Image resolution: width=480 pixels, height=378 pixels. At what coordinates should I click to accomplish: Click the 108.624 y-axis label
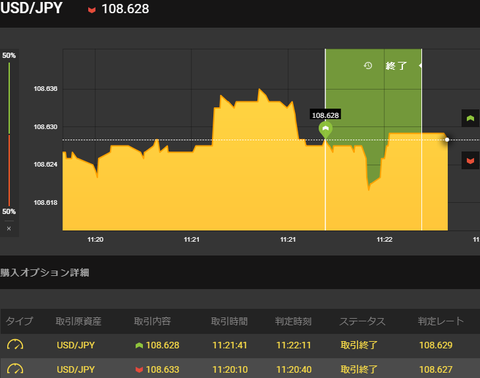(45, 164)
